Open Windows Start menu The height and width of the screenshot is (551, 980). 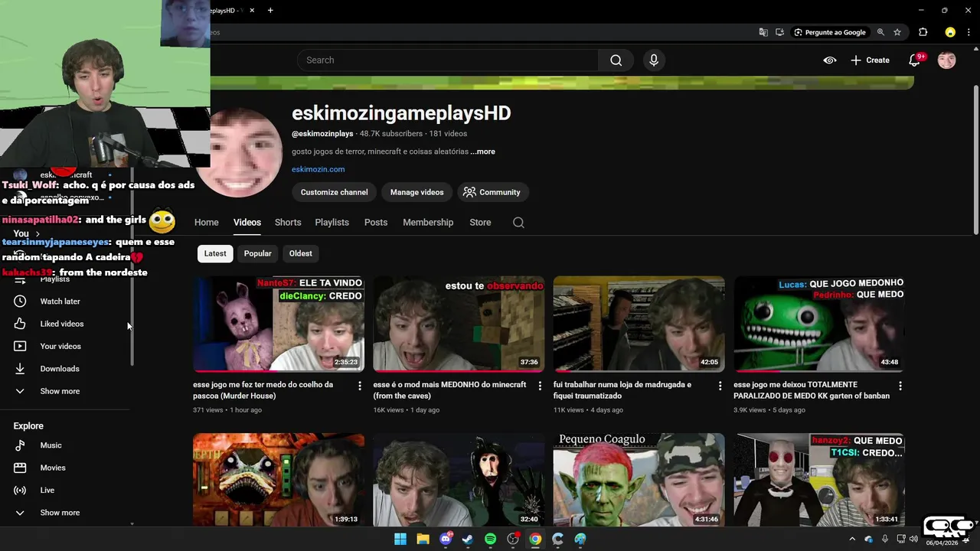[x=400, y=540]
